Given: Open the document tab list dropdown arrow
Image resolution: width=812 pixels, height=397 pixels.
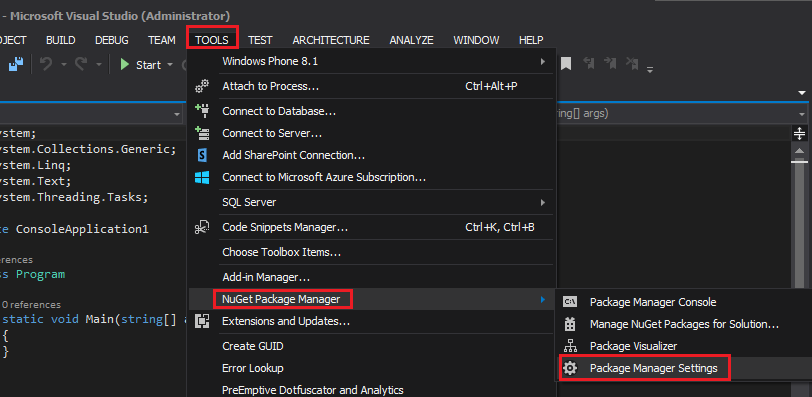Looking at the screenshot, I should click(802, 93).
